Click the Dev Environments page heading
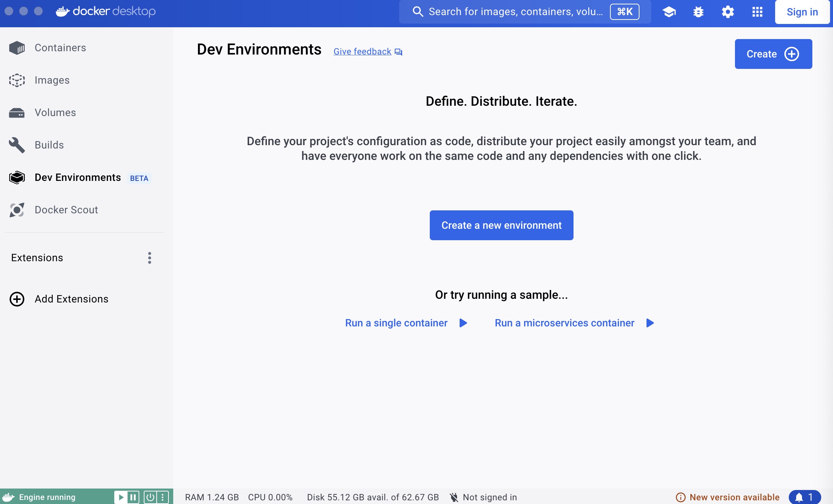The width and height of the screenshot is (833, 504). (259, 49)
